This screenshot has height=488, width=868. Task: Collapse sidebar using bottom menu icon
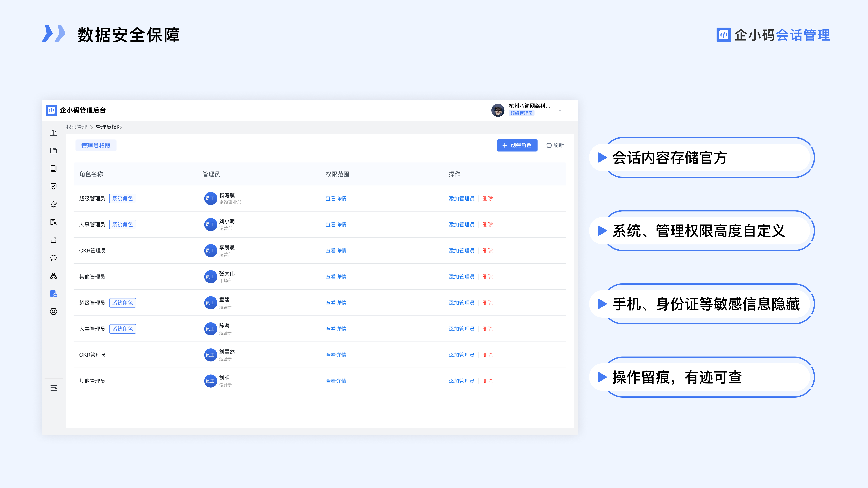pyautogui.click(x=54, y=388)
